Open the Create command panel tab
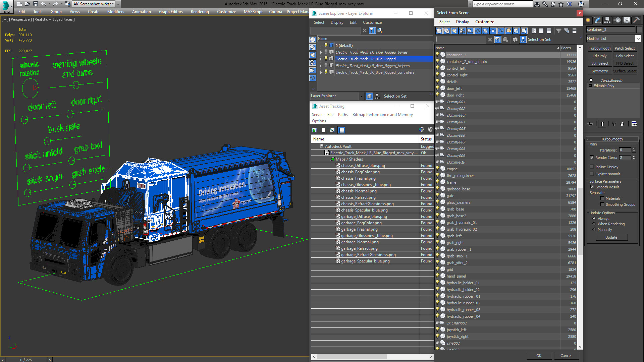Viewport: 644px width, 362px height. point(588,20)
